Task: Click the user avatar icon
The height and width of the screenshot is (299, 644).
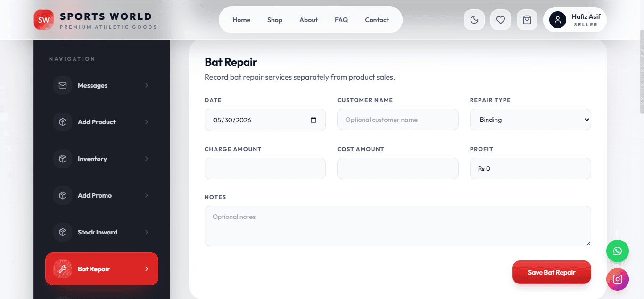Action: (x=558, y=20)
